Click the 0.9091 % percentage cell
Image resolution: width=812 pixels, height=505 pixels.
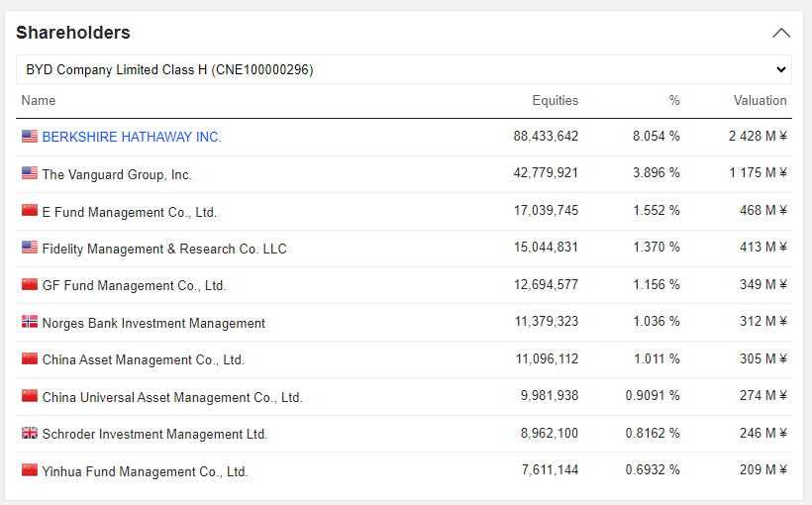coord(653,396)
